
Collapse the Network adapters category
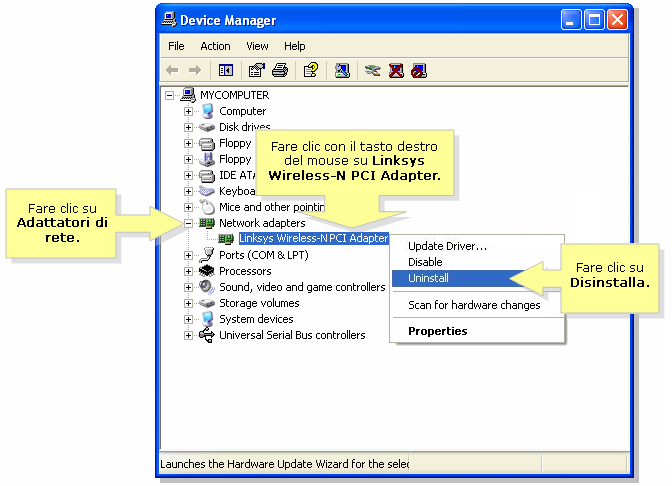(188, 223)
